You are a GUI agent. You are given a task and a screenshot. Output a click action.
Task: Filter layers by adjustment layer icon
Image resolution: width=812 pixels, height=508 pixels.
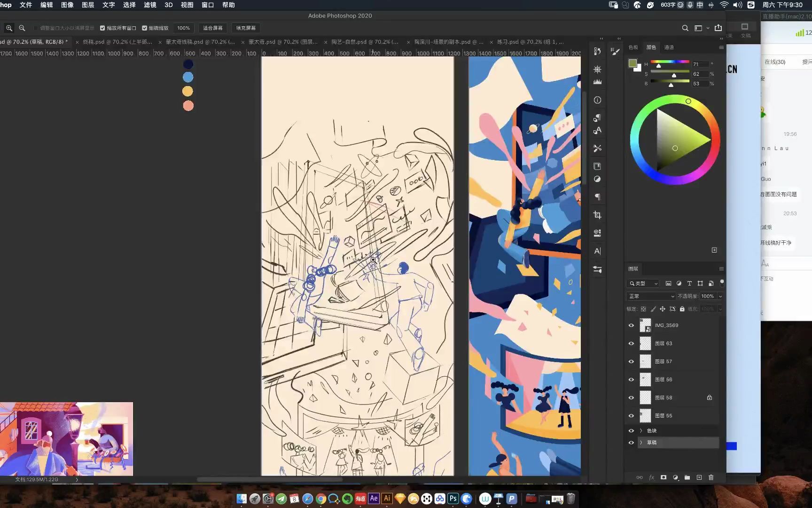[679, 284]
